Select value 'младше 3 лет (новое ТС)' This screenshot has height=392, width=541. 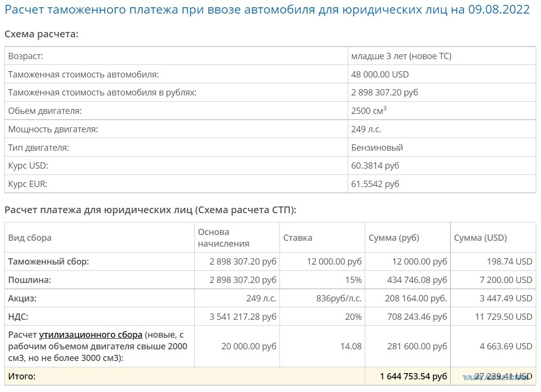[401, 56]
